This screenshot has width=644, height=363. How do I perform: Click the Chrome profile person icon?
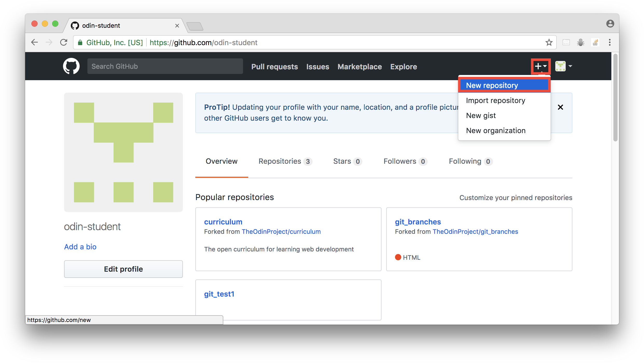610,24
